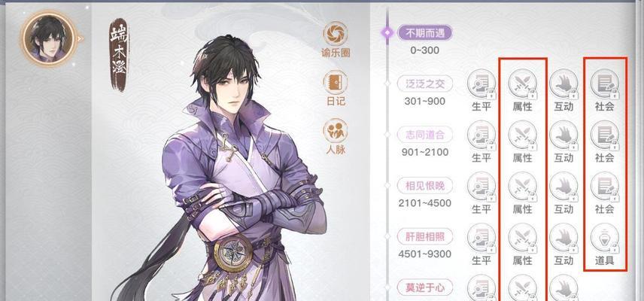The height and width of the screenshot is (301, 644).
Task: Select the 志同道合 stage label
Action: pos(425,135)
